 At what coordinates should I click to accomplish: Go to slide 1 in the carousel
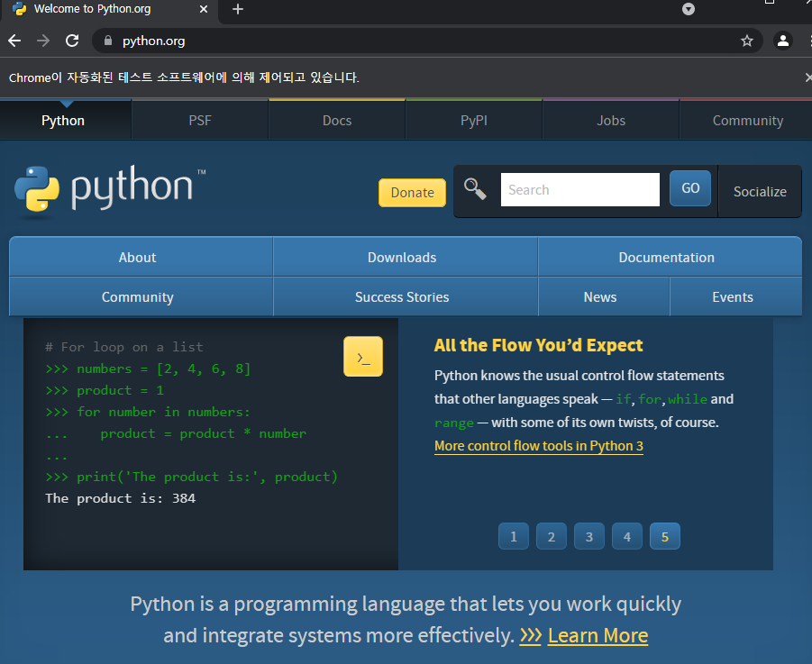click(513, 536)
